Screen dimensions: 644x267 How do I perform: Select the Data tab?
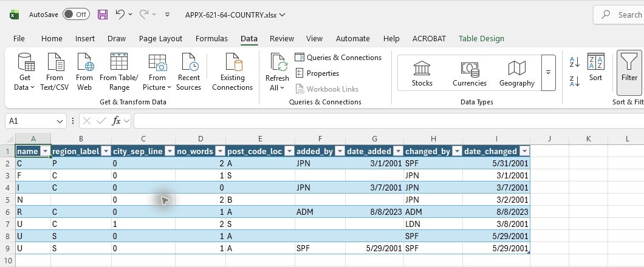249,39
